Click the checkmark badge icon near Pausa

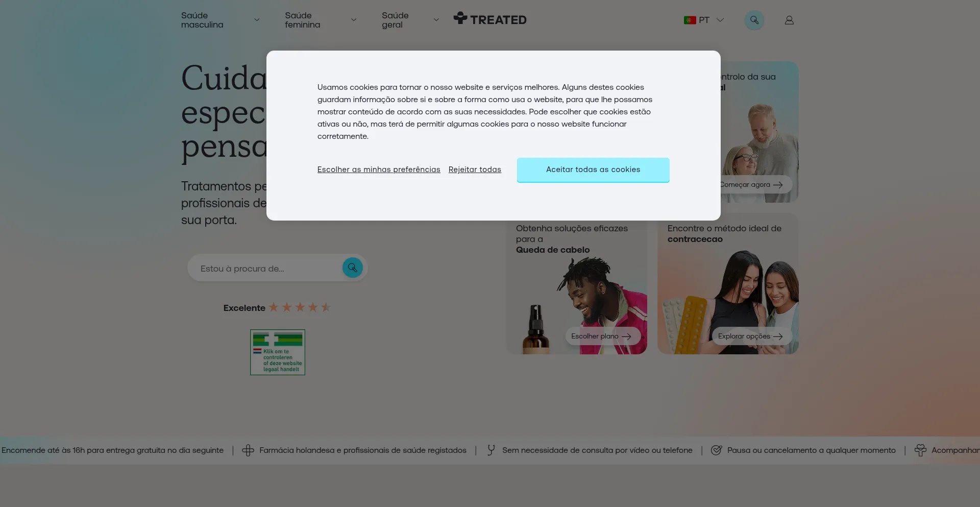point(716,450)
